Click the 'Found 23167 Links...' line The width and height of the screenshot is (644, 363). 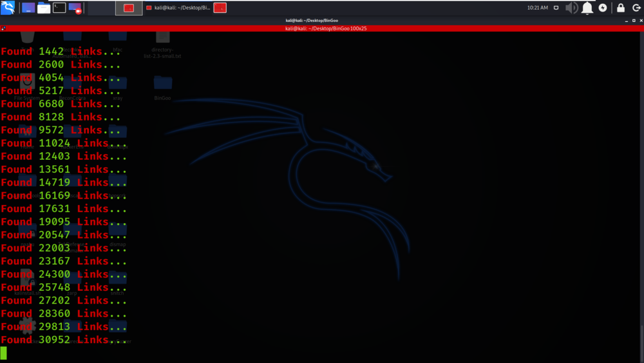coord(64,262)
